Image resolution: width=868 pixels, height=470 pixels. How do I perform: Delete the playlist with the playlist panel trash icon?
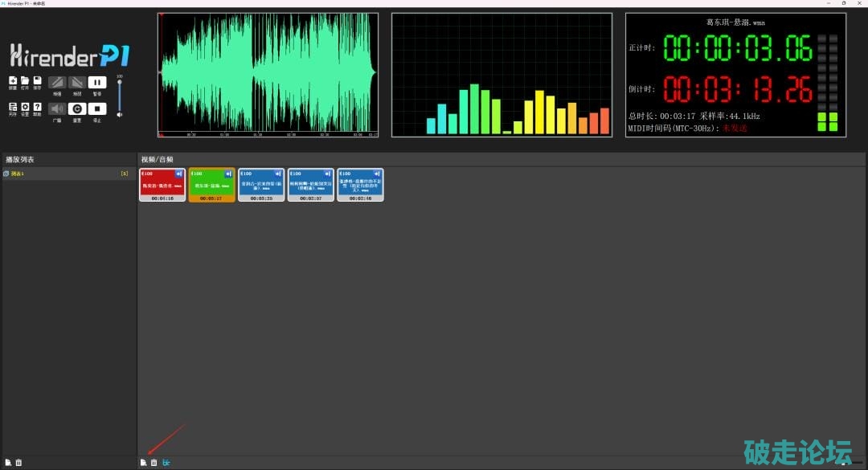click(x=18, y=463)
